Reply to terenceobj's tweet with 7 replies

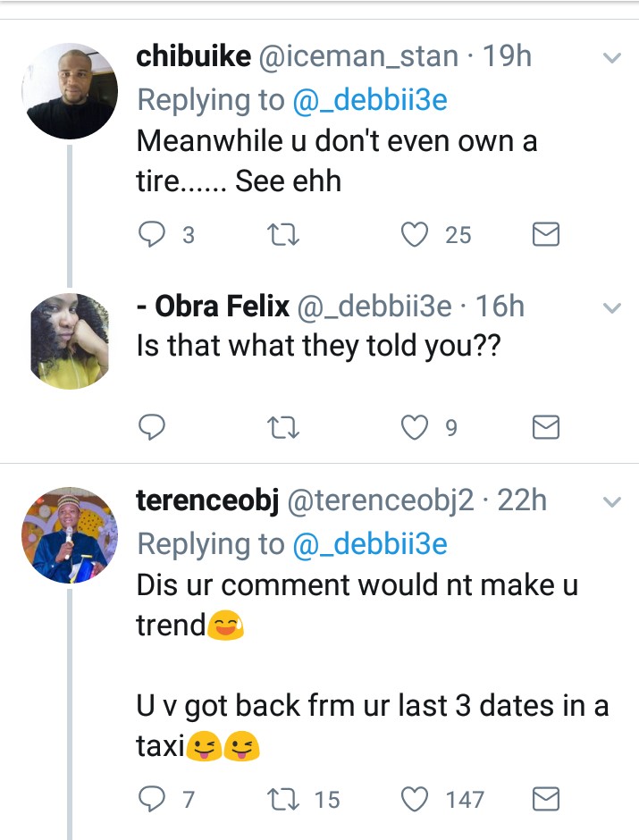click(152, 799)
